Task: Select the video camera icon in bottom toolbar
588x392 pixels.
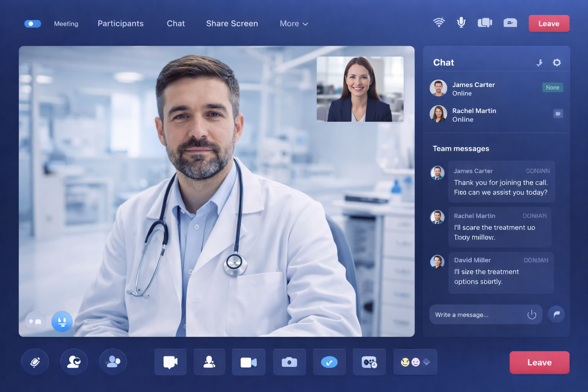Action: point(248,362)
